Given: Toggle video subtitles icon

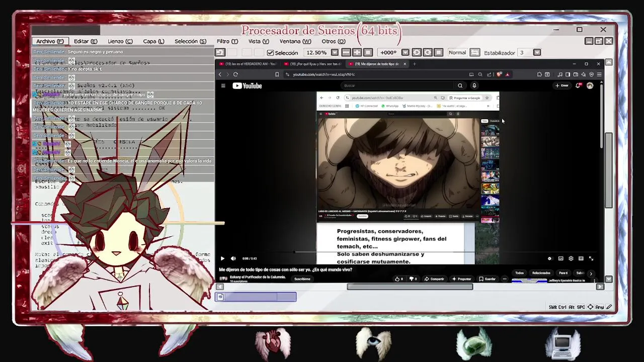Looking at the screenshot, I should coord(560,258).
